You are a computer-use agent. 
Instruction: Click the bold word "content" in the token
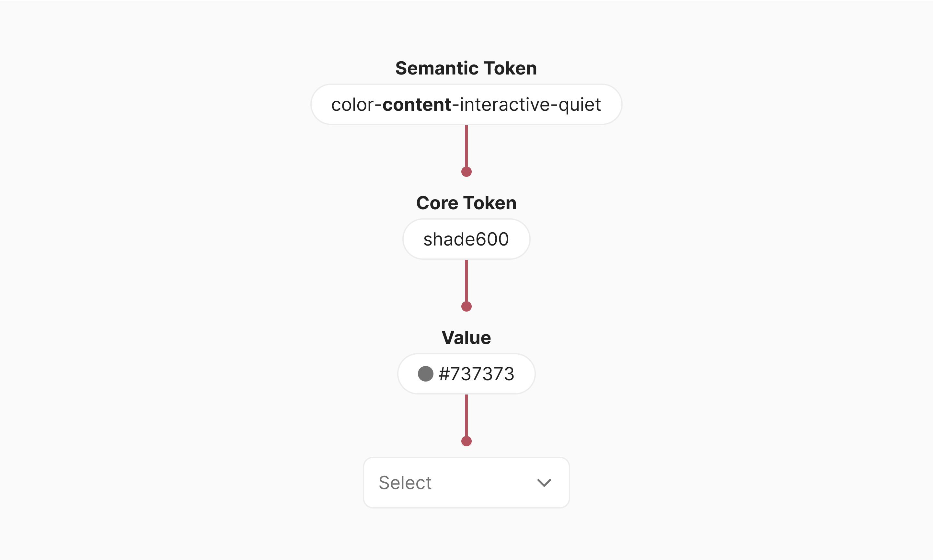tap(417, 105)
